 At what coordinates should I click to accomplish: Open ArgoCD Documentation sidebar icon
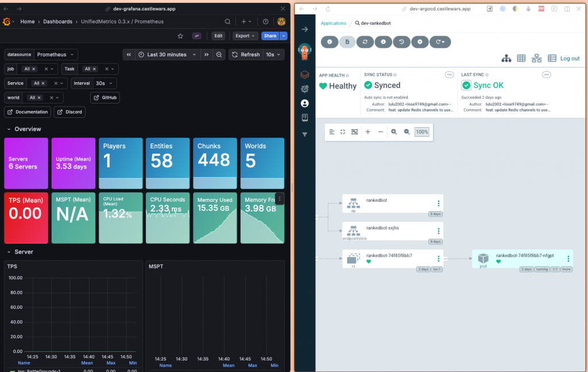305,117
